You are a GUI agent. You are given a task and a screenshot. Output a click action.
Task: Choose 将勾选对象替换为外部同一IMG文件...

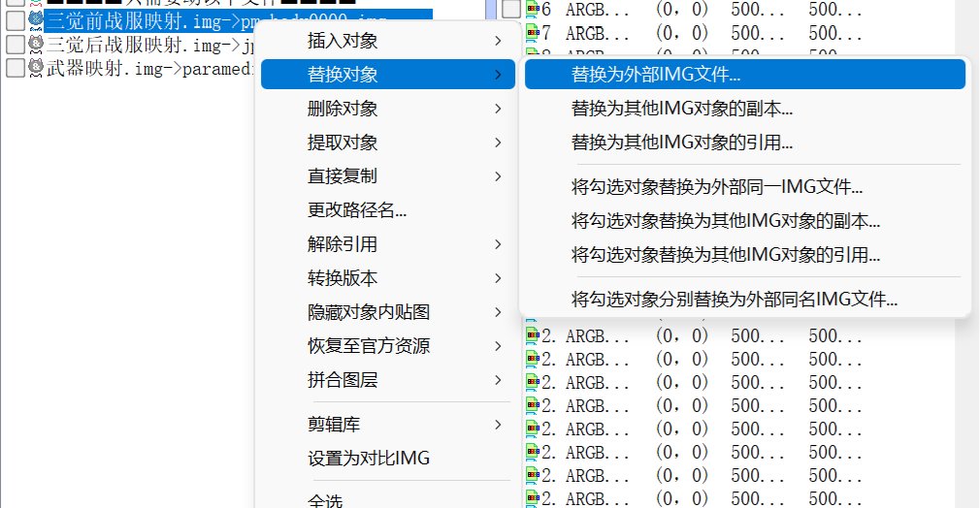[x=717, y=187]
